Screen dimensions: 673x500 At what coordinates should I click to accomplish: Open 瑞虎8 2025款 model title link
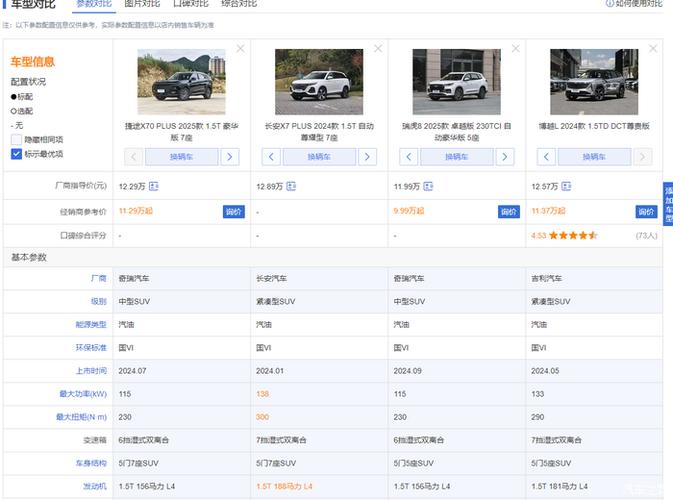[x=457, y=132]
